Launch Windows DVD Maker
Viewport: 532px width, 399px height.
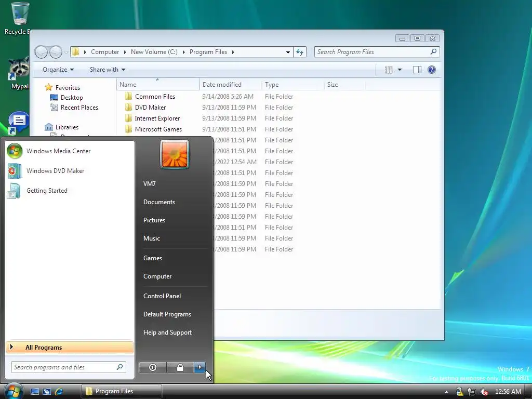55,170
